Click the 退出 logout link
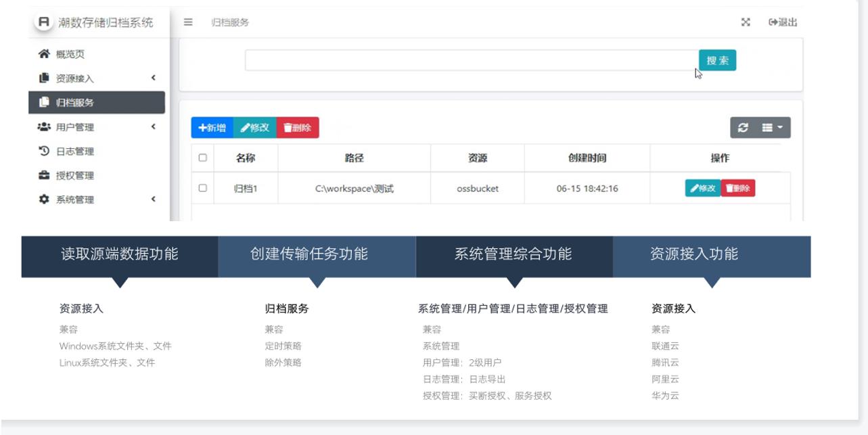The height and width of the screenshot is (435, 868). pyautogui.click(x=783, y=22)
